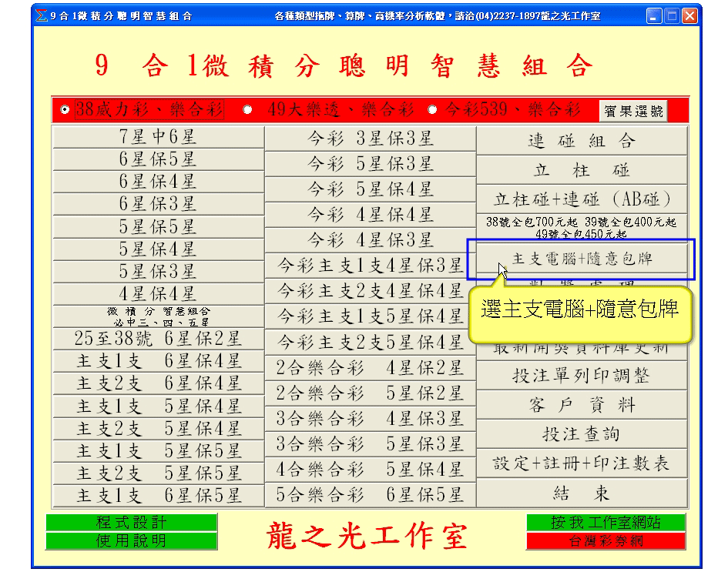Select 今彩 3星保3星 option
The width and height of the screenshot is (728, 572).
tap(370, 139)
